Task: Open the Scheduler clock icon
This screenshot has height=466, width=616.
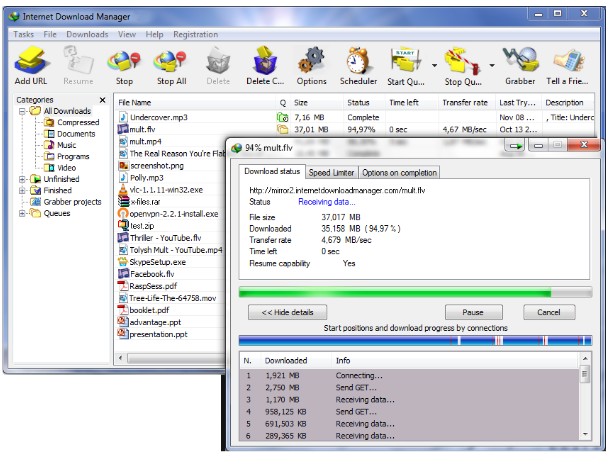Action: pos(358,61)
